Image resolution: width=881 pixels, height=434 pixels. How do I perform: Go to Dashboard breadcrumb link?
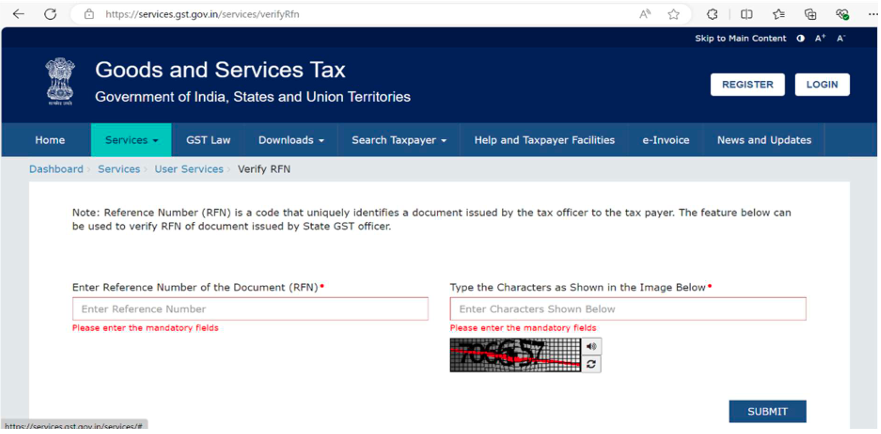point(56,169)
